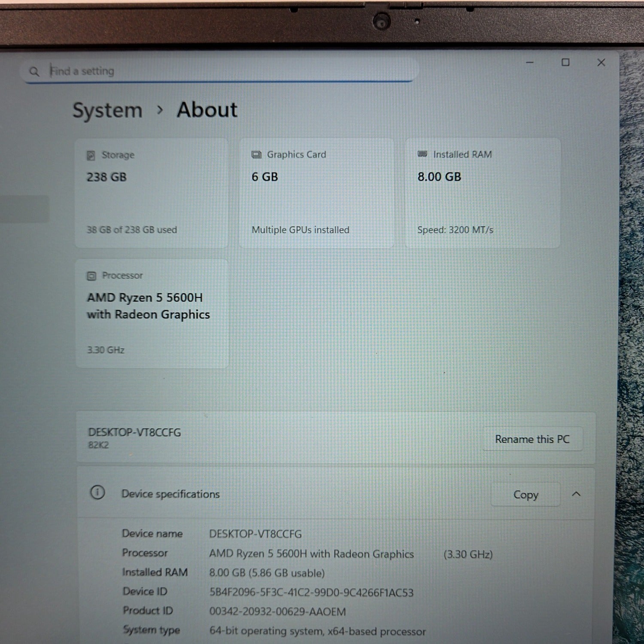Select the '8.00 GB (5.86 GB usable)' value
The image size is (644, 644).
coord(267,573)
